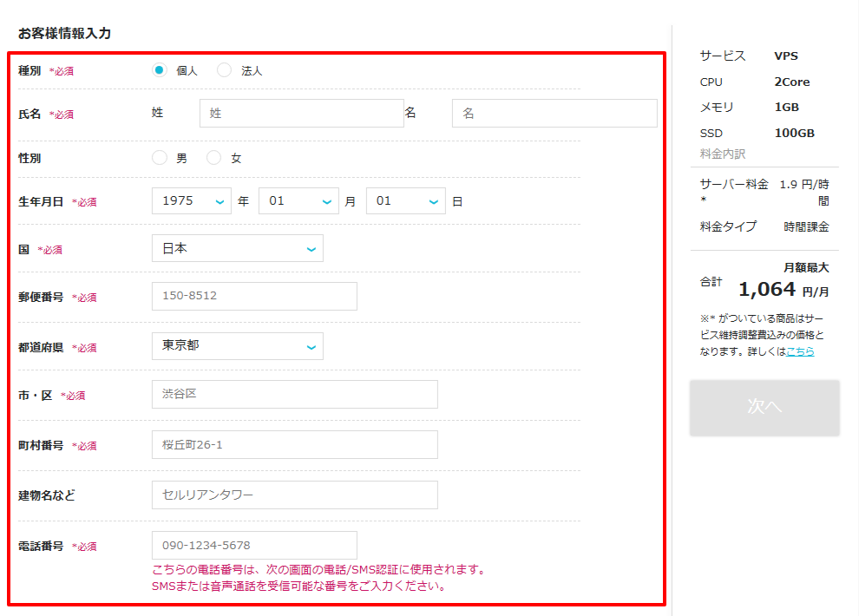Select the 個人 radio button
Screen dimensions: 859x616
coord(159,70)
